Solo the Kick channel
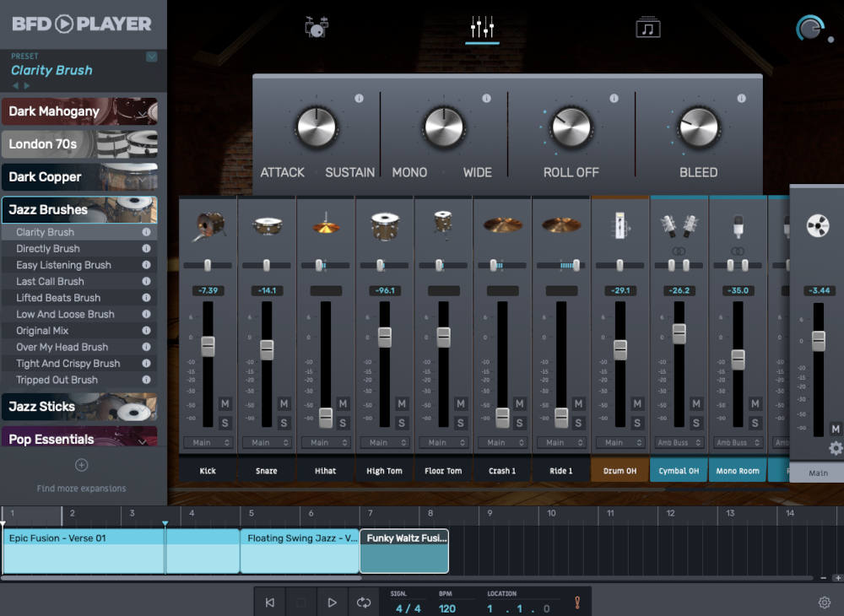This screenshot has height=616, width=844. (x=225, y=422)
